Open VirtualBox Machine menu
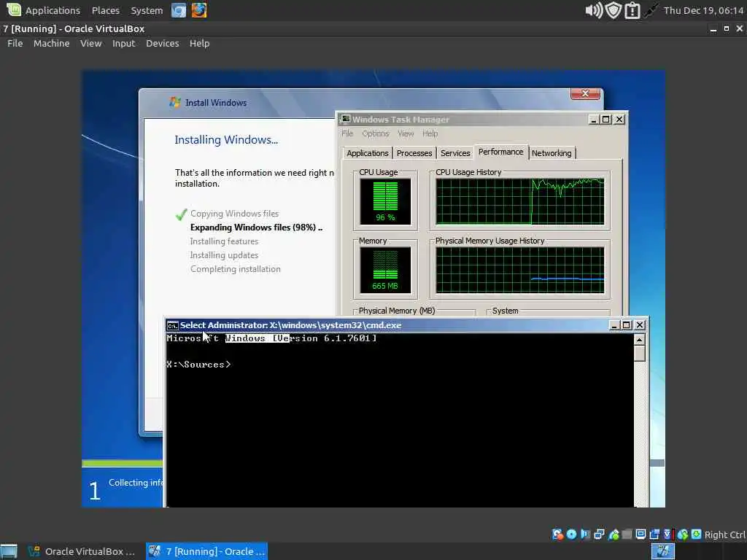The image size is (747, 560). (x=52, y=43)
